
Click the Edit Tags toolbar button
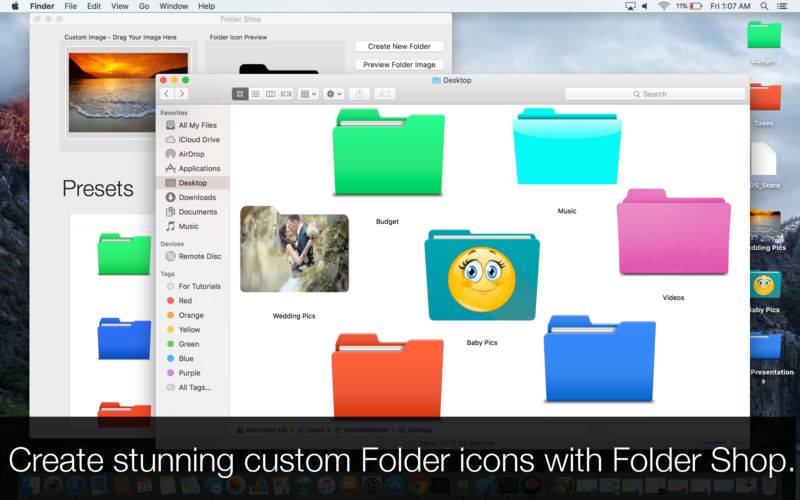(385, 94)
